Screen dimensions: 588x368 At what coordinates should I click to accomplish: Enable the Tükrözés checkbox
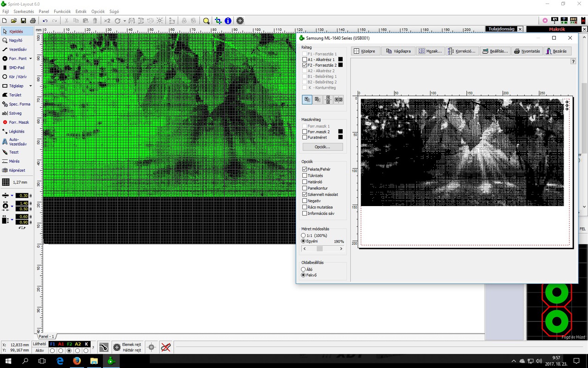pyautogui.click(x=305, y=176)
